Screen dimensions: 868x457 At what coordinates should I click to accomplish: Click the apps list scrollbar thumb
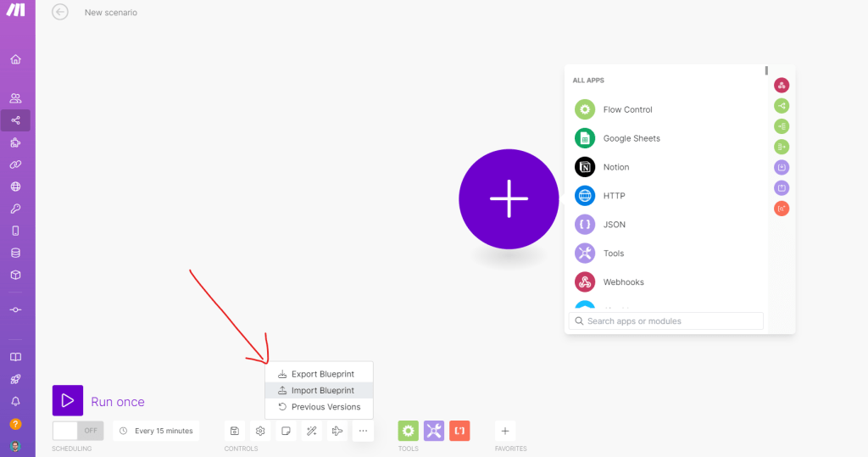click(x=766, y=71)
